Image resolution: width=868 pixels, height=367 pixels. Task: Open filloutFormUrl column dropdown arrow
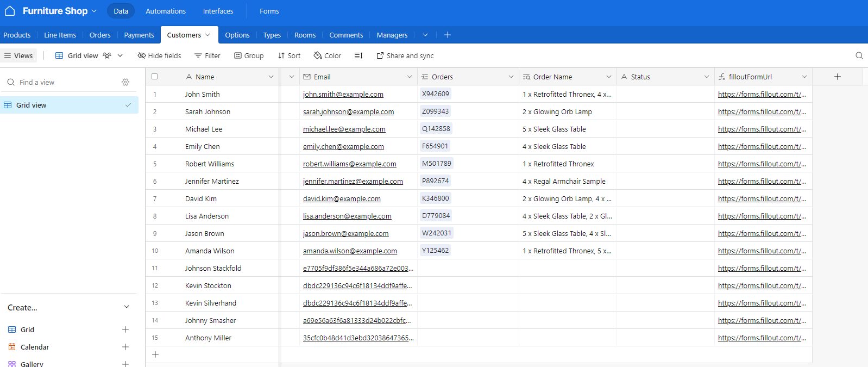click(804, 77)
